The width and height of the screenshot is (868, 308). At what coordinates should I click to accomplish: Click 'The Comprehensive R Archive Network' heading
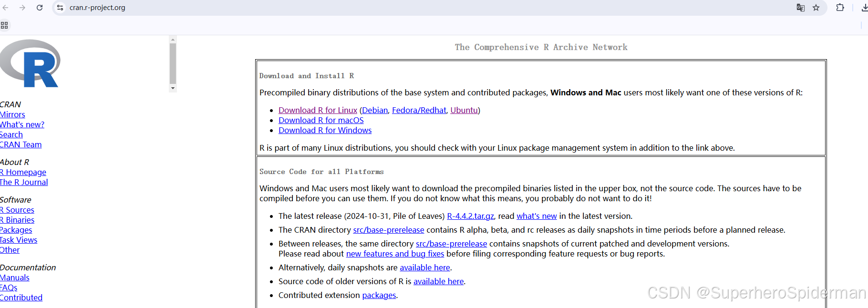click(541, 47)
